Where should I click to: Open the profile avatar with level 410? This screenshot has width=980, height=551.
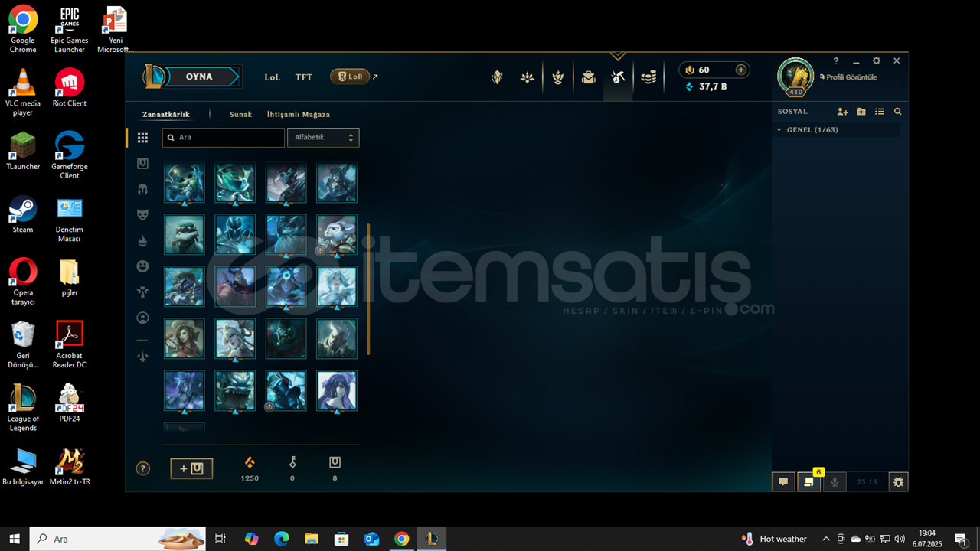point(795,77)
